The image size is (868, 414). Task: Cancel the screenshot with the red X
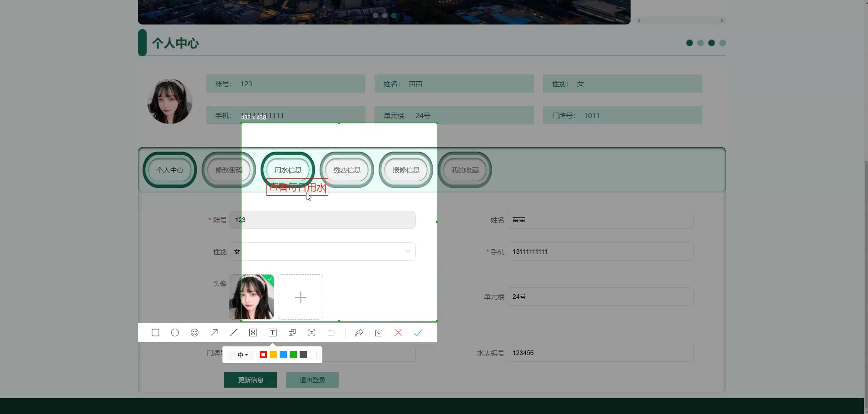(x=398, y=333)
